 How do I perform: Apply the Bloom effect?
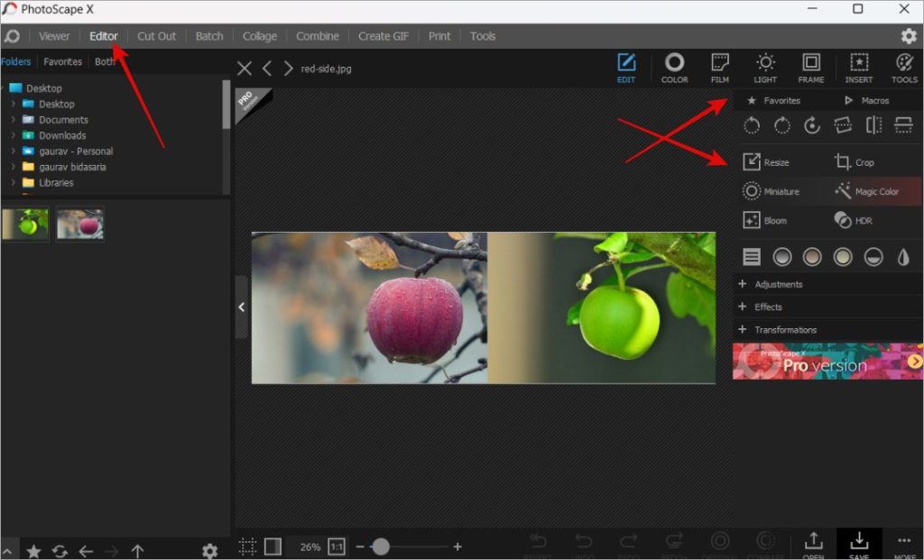pyautogui.click(x=765, y=220)
